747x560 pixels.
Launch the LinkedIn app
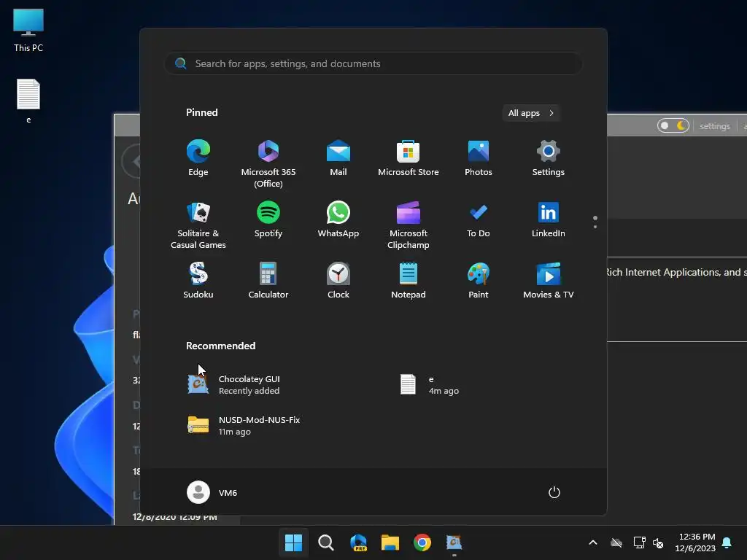(x=549, y=219)
